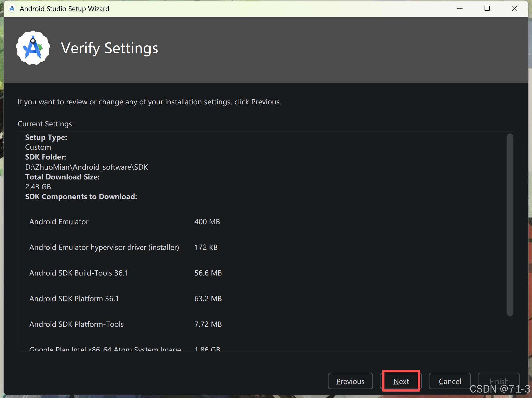
Task: Click Android Emulator hypervisor driver entry
Action: [104, 247]
